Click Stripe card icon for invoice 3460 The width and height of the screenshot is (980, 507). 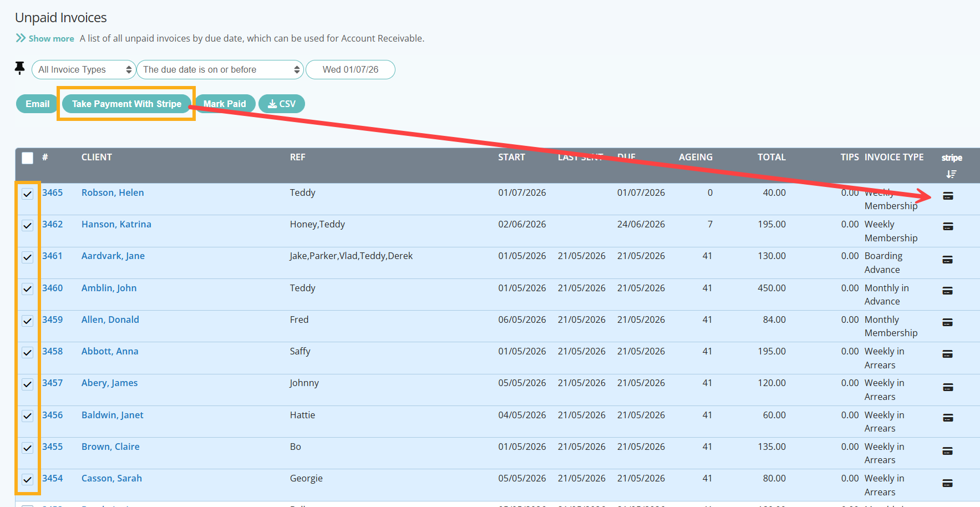[x=948, y=291]
